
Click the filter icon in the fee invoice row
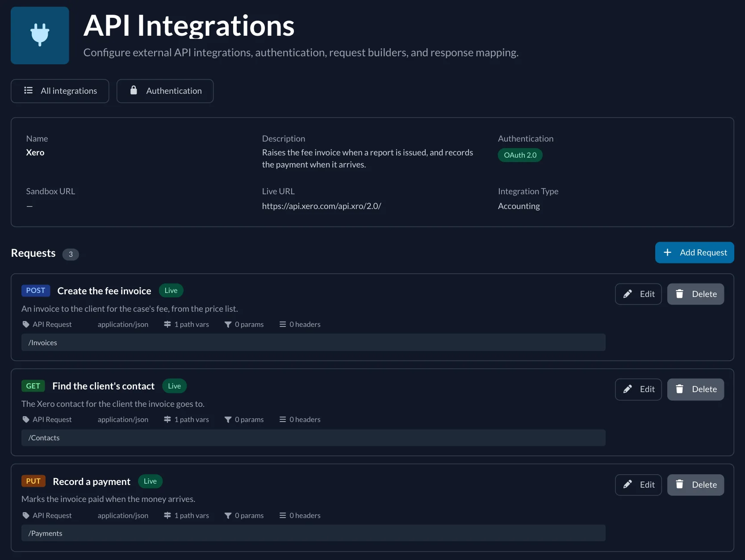(x=228, y=325)
